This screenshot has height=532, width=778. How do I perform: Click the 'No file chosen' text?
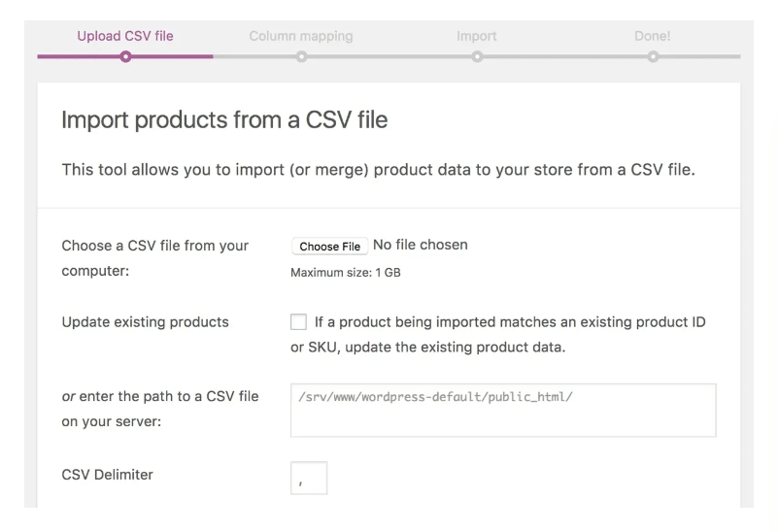[421, 245]
